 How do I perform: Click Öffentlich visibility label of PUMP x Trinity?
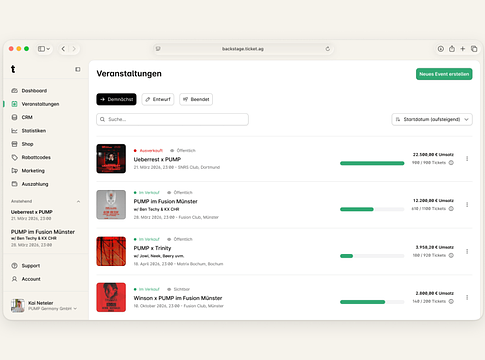tap(183, 239)
